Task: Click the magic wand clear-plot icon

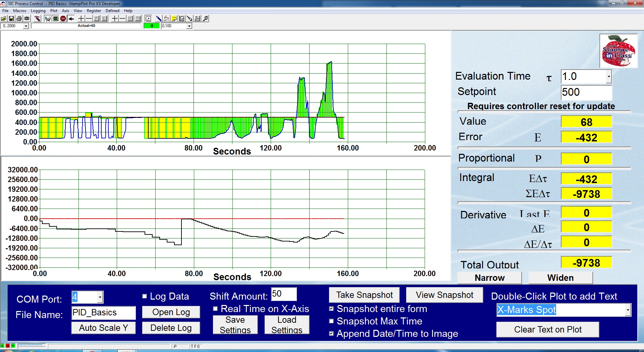Action: pyautogui.click(x=37, y=18)
